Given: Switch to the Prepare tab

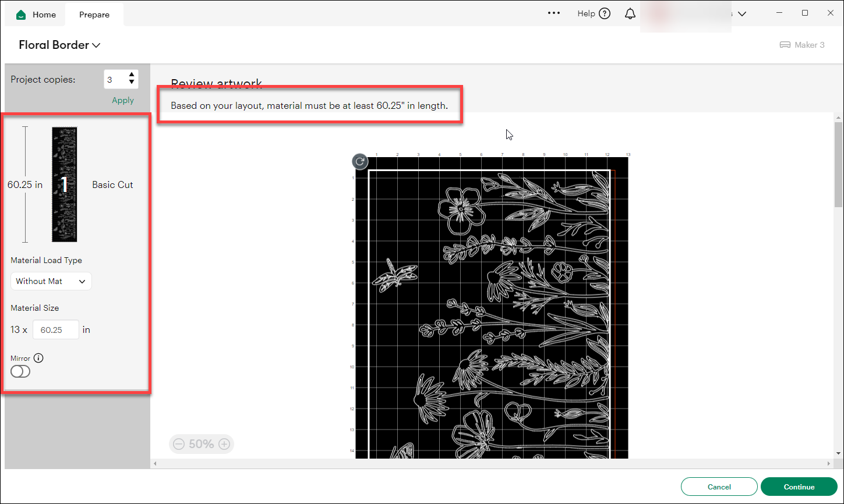Looking at the screenshot, I should coord(94,15).
